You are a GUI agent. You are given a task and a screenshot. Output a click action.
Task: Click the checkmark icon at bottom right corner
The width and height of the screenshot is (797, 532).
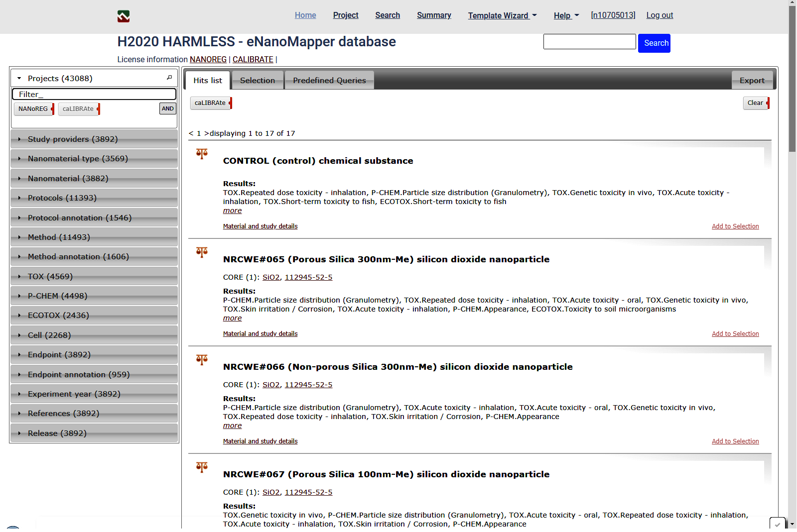777,524
